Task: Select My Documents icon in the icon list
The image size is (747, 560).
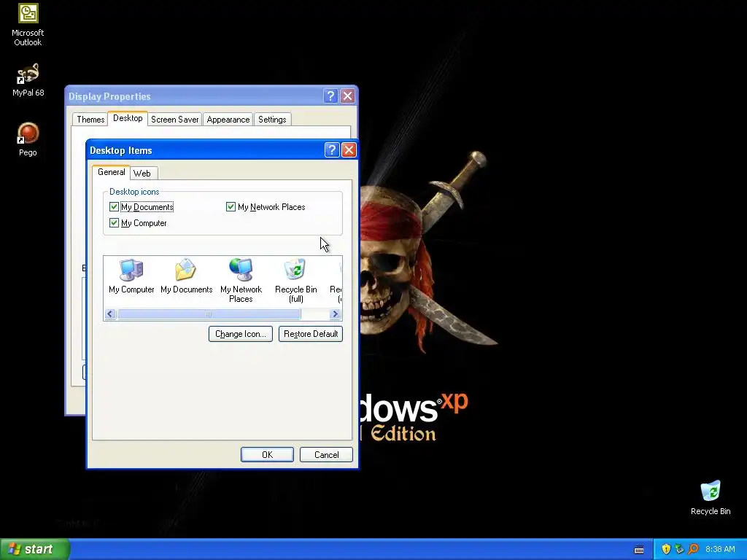Action: pyautogui.click(x=186, y=276)
